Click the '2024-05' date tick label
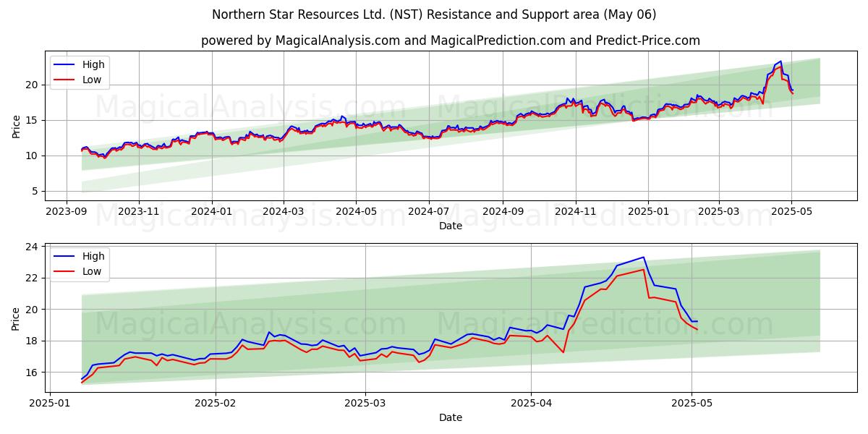Viewport: 868px width, 434px height. click(x=356, y=211)
